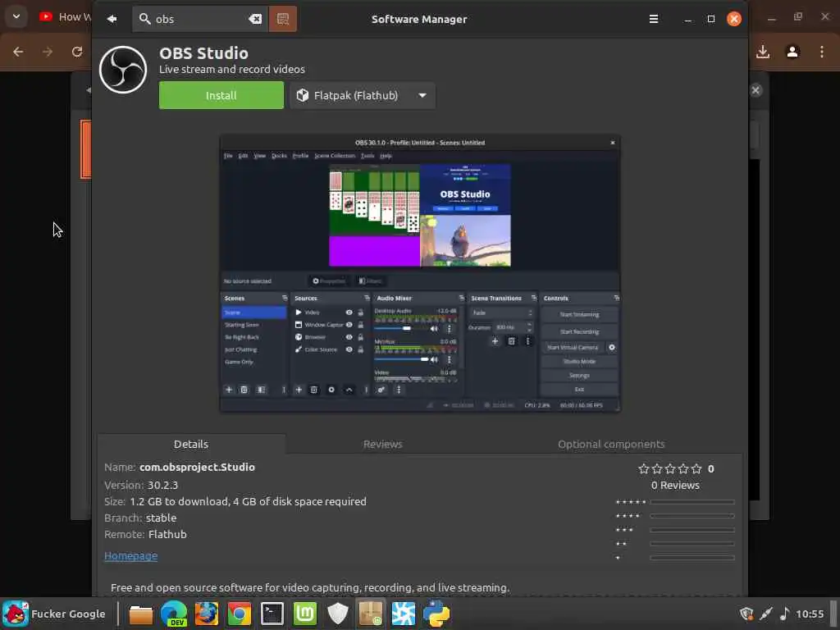Open the white shield app in taskbar

pos(337,614)
